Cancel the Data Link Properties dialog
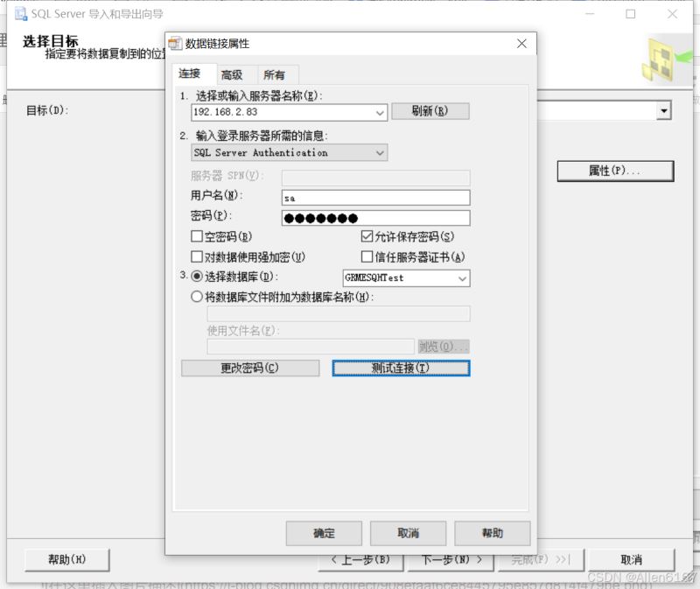 click(408, 533)
